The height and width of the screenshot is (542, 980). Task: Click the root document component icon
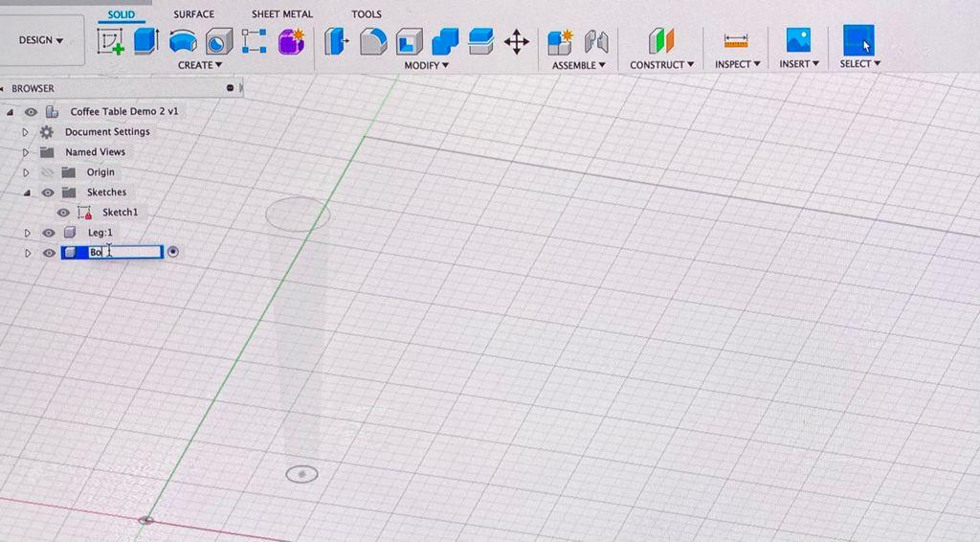point(52,111)
